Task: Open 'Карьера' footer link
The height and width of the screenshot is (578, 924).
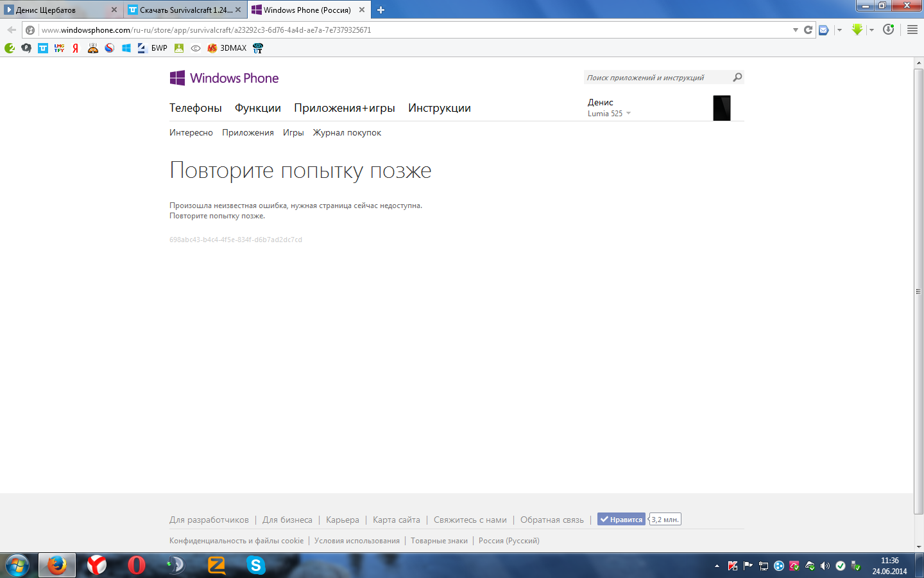Action: point(343,520)
